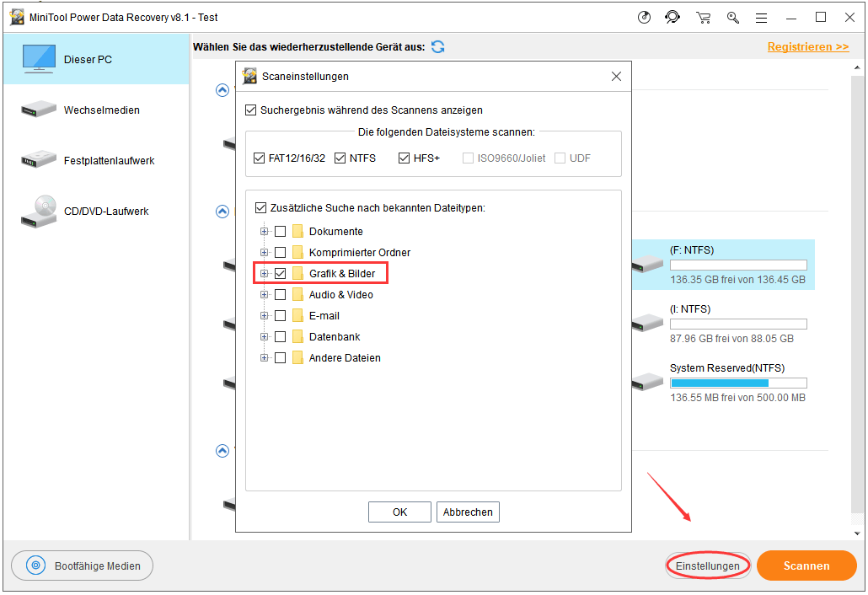Select the System Reserved drive icon
This screenshot has height=595, width=868.
648,383
